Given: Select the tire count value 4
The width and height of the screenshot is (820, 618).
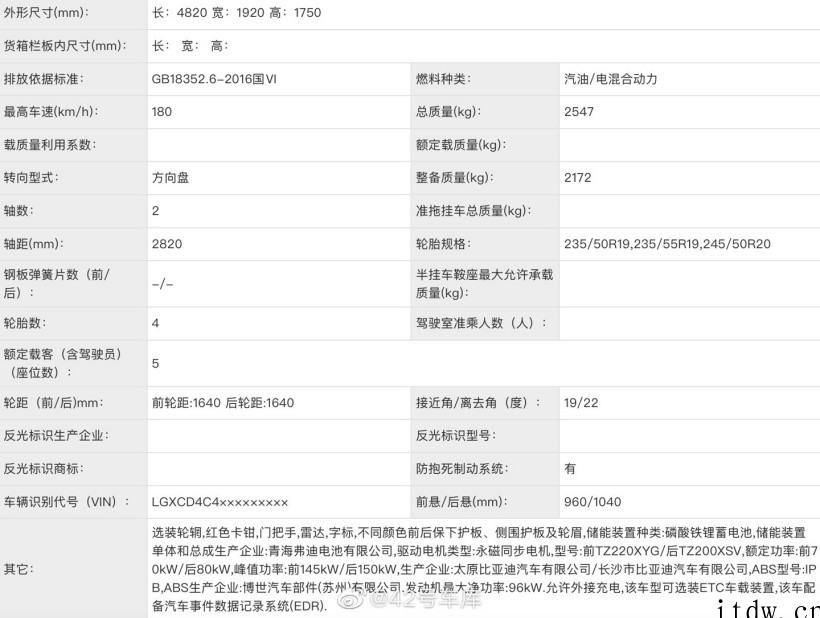Looking at the screenshot, I should tap(155, 323).
